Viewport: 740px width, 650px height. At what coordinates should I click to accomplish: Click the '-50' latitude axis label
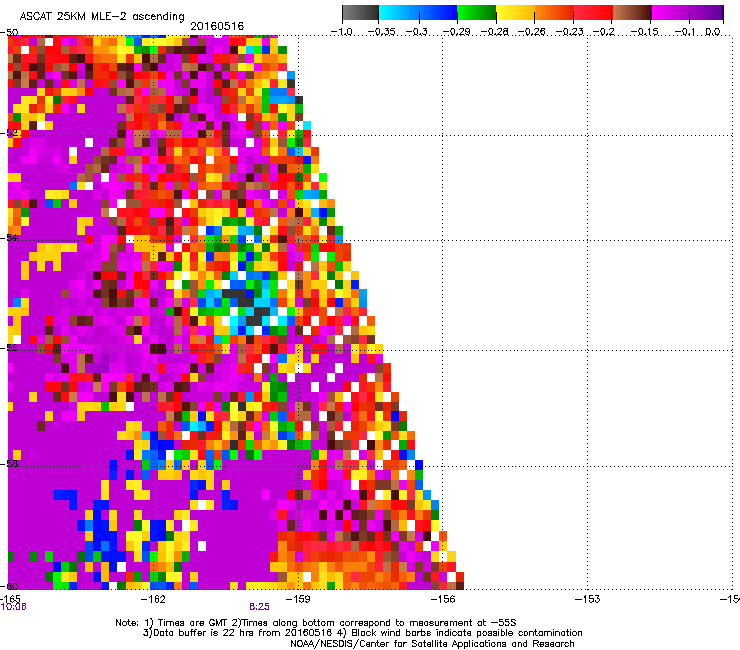coord(9,33)
